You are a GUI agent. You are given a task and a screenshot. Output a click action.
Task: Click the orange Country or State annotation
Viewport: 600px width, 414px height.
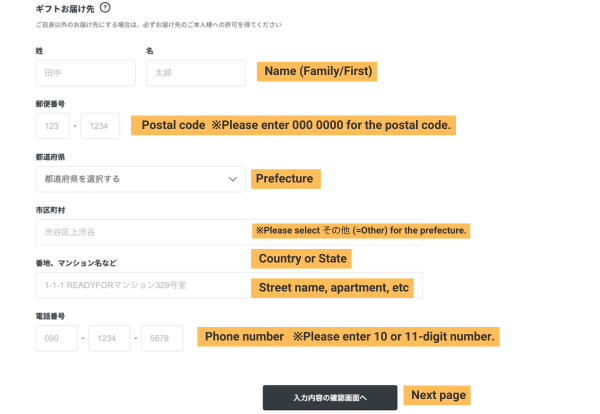pos(300,259)
